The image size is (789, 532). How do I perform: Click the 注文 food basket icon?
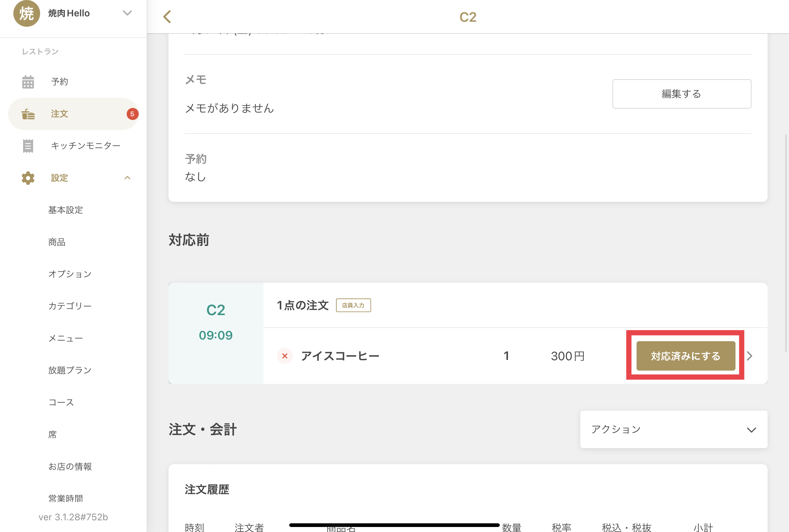(x=28, y=114)
